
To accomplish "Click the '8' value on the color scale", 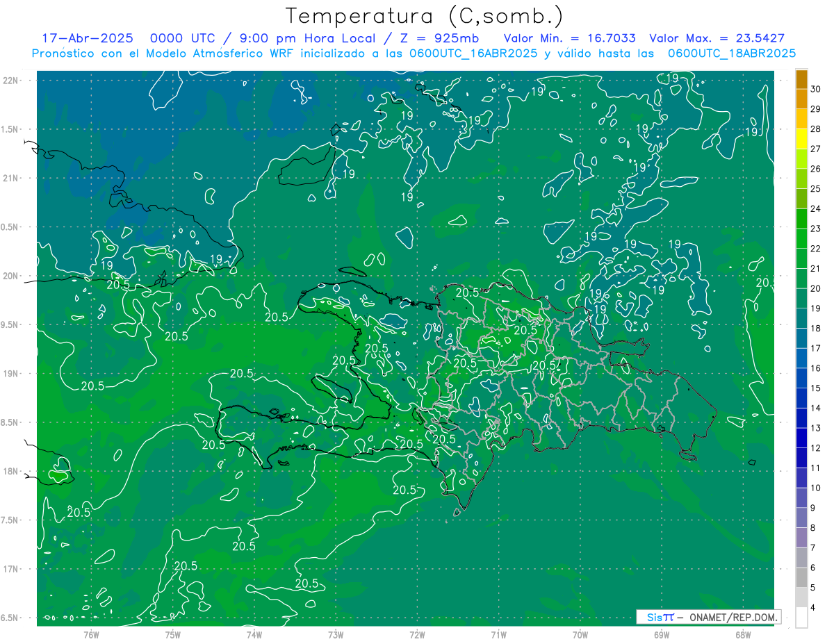I will 812,528.
